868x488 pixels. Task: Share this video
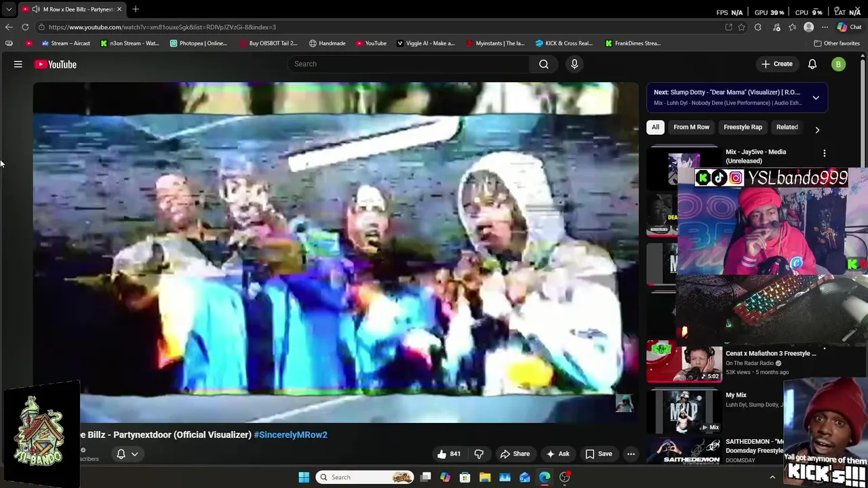tap(515, 454)
